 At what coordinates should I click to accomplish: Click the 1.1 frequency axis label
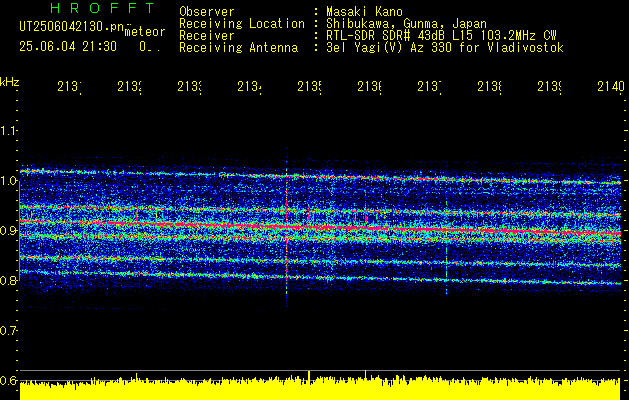[x=8, y=131]
